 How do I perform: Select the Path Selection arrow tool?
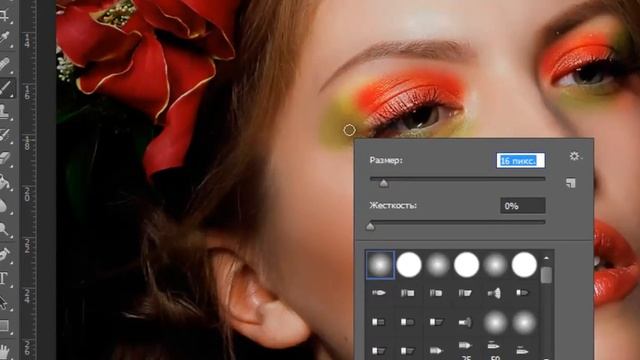click(x=4, y=302)
